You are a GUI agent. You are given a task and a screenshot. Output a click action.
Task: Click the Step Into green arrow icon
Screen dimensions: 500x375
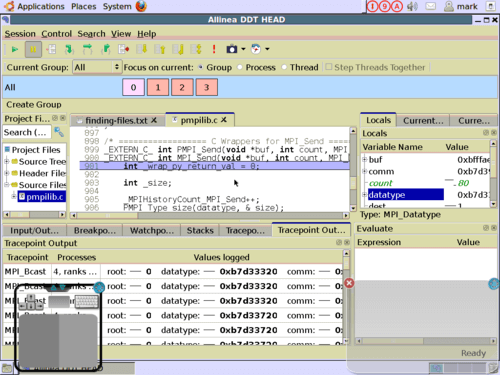pyautogui.click(x=69, y=50)
